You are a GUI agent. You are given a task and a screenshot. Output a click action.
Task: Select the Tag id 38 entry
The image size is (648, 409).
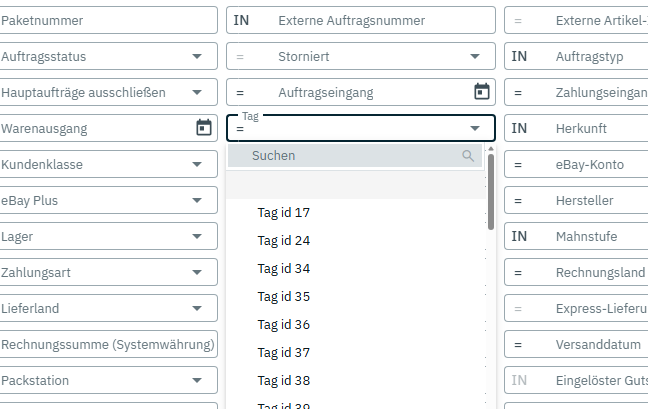coord(284,380)
